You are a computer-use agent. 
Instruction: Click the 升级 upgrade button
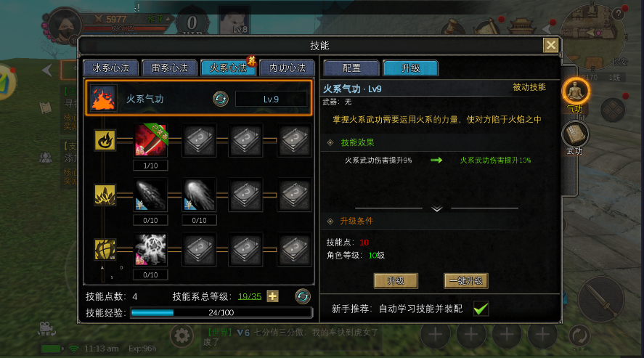396,281
